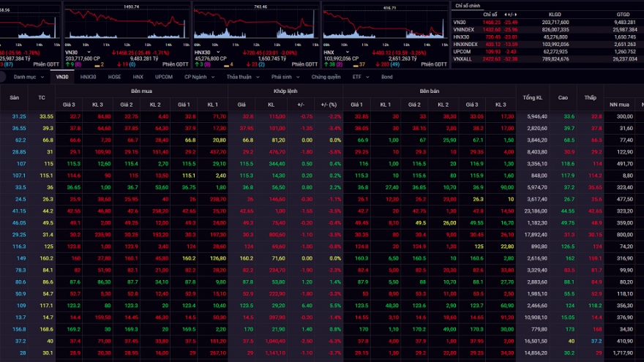The height and width of the screenshot is (362, 644).
Task: Switch to the HNX30 tab
Action: coord(88,76)
